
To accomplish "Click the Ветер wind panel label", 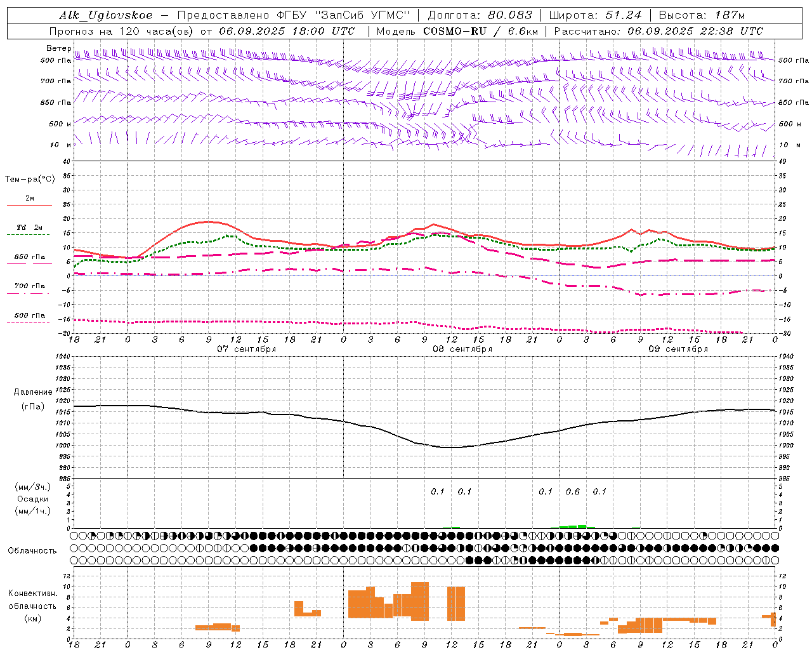I will [x=58, y=48].
